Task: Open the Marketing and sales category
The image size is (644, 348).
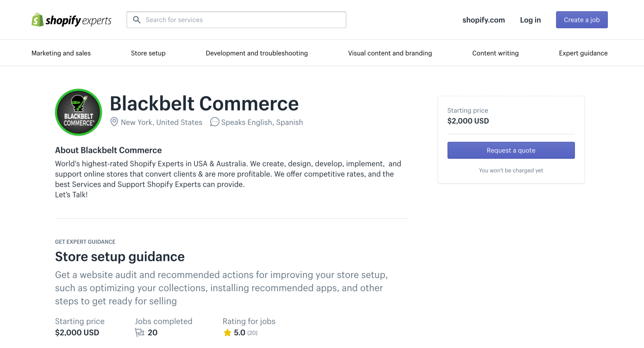Action: (x=61, y=53)
